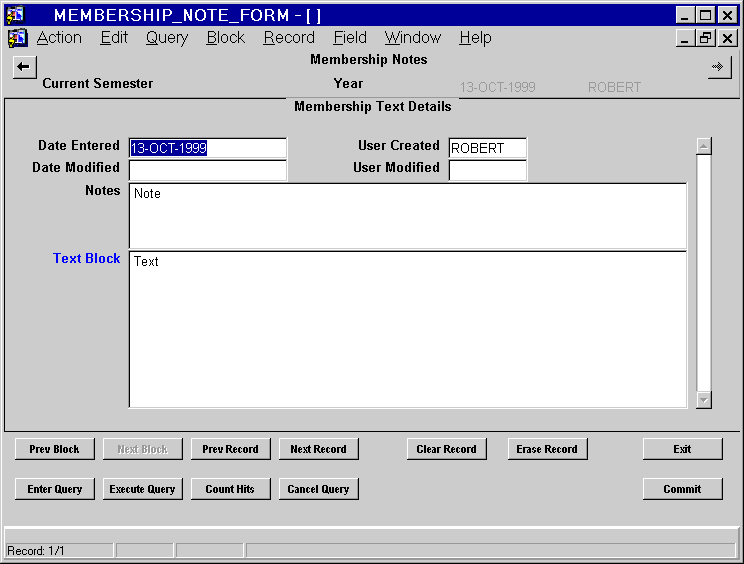Screen dimensions: 744x564
Task: Click the form icon in the title bar
Action: point(16,15)
